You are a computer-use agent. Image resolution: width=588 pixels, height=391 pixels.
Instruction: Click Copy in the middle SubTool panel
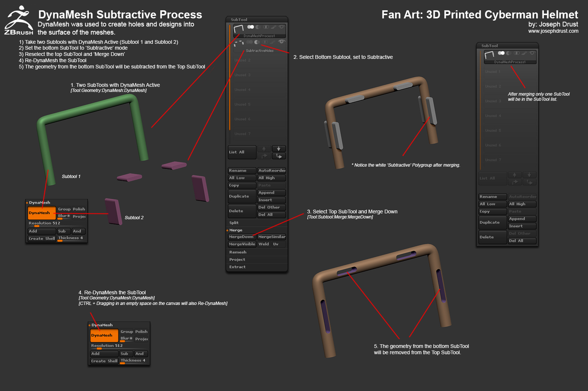(242, 185)
